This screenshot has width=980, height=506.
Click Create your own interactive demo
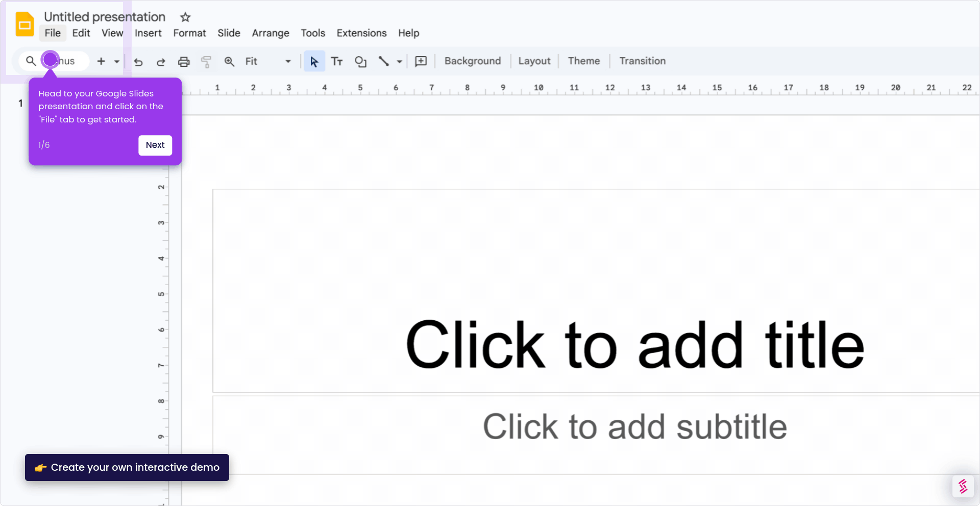click(x=127, y=467)
